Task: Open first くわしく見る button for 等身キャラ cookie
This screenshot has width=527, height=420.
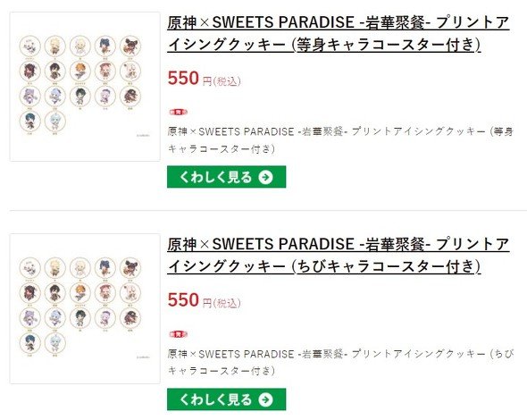Action: [227, 177]
